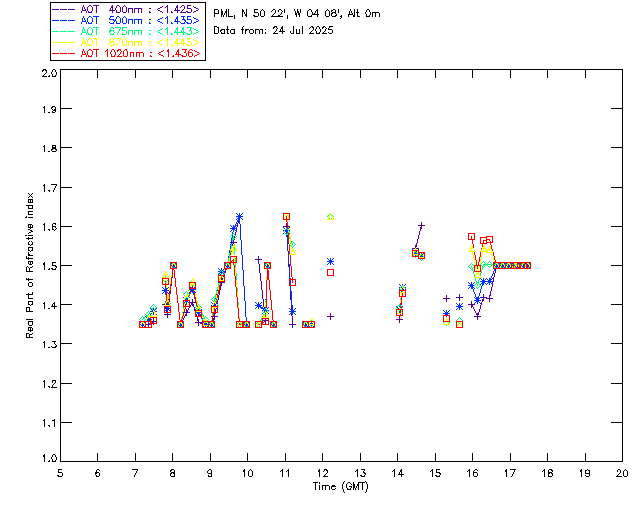Viewport: 640px width, 512px height.
Task: Click the "Real Part of Refractive index" axis label
Action: point(29,265)
